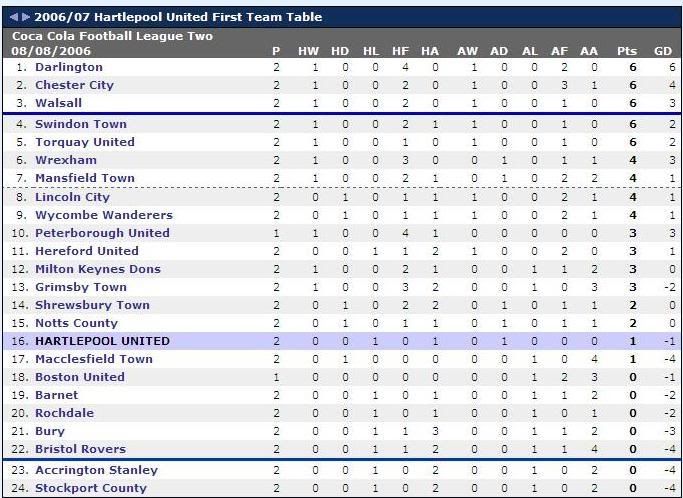Click the previous table arrow icon
This screenshot has height=498, width=683.
coord(14,17)
